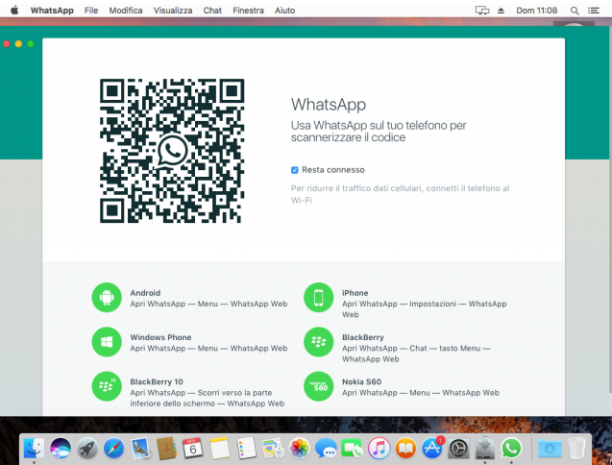Click the large WhatsApp title heading
Image resolution: width=612 pixels, height=465 pixels.
click(329, 105)
